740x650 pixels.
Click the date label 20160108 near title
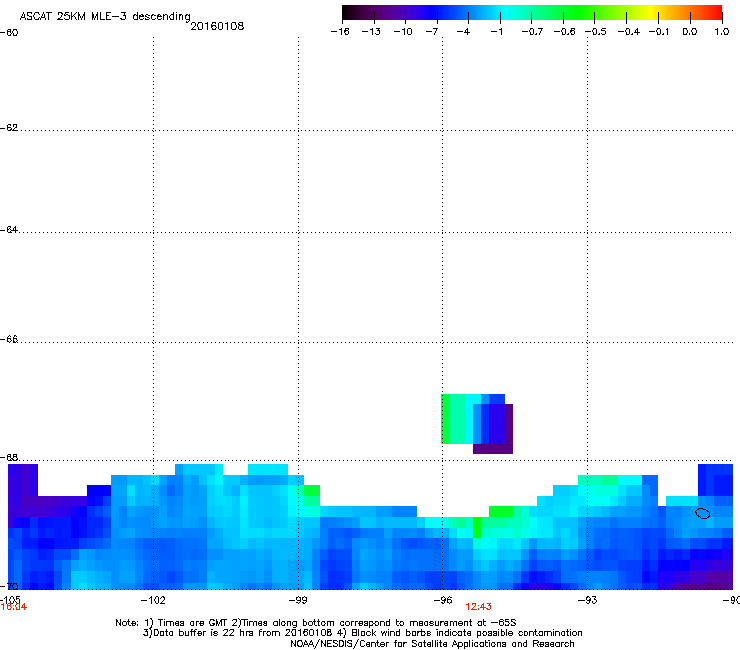tap(217, 26)
